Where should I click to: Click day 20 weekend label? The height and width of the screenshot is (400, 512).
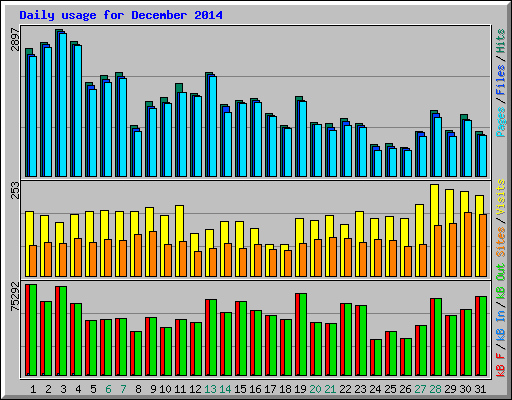(315, 389)
